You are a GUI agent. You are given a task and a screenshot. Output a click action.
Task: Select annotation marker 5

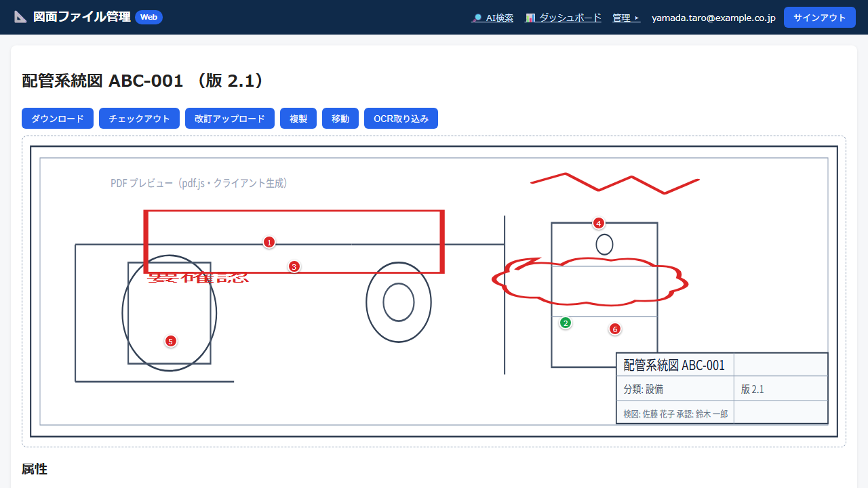click(170, 341)
